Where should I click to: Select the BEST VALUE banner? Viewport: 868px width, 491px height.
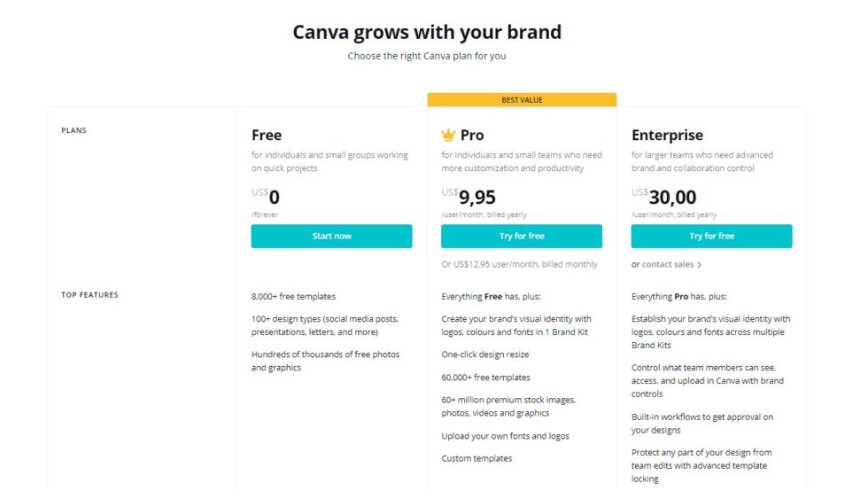522,100
